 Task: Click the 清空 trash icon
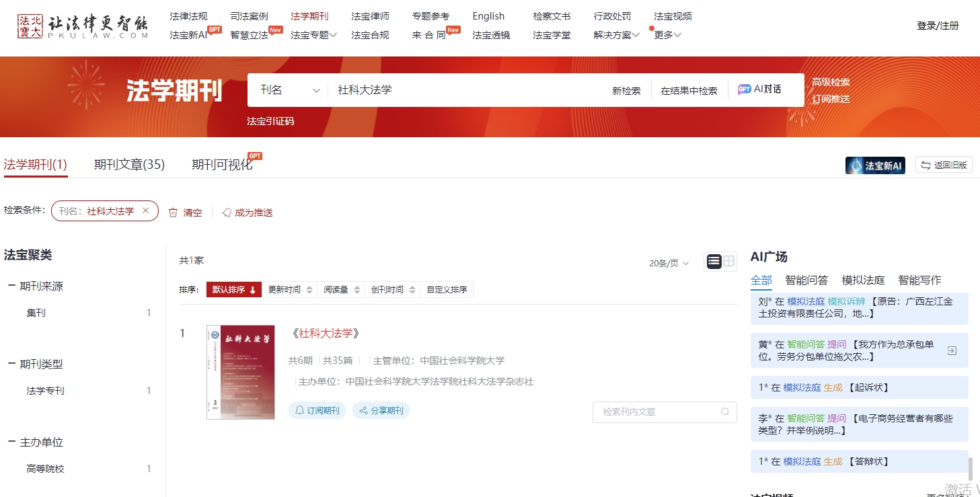[x=173, y=213]
